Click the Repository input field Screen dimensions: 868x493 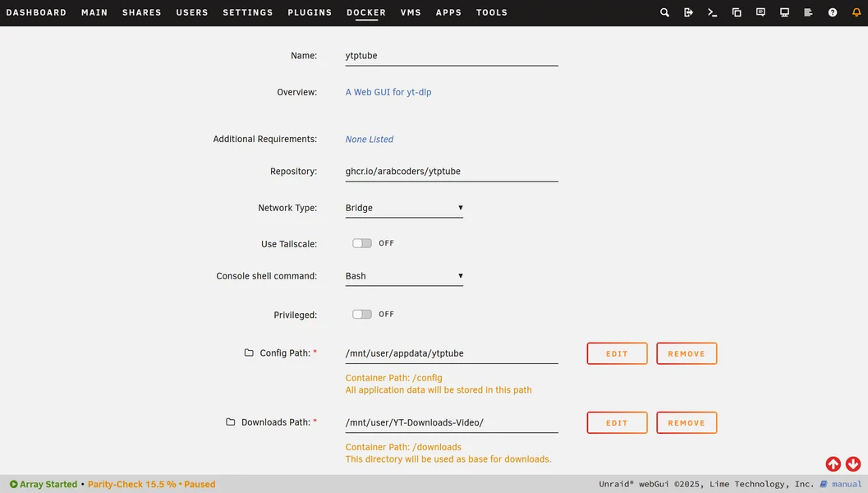pos(451,172)
